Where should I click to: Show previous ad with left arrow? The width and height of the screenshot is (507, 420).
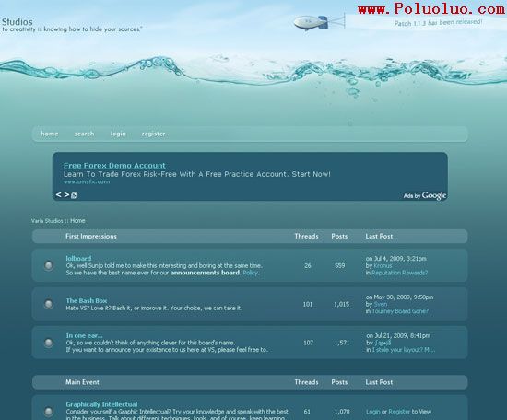click(x=58, y=194)
